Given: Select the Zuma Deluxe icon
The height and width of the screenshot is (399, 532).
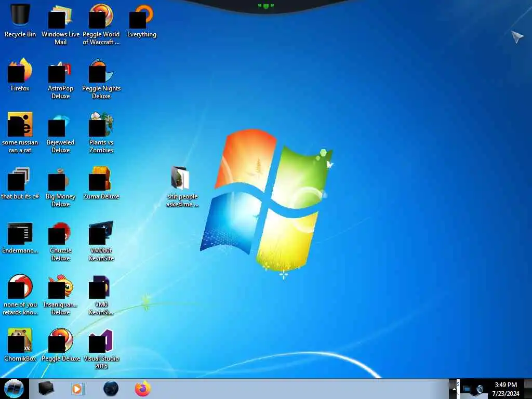Looking at the screenshot, I should (101, 183).
